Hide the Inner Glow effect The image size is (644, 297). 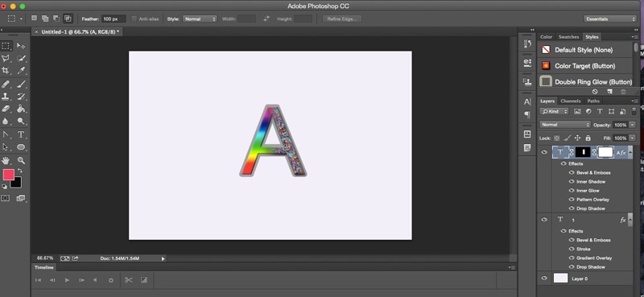tap(572, 191)
